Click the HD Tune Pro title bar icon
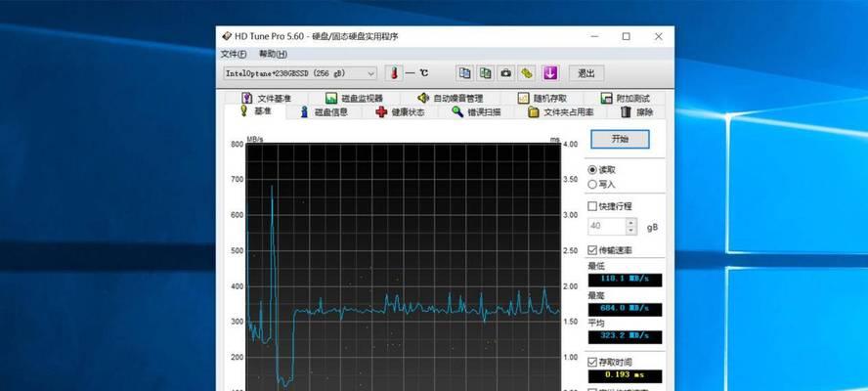868x391 pixels. (x=227, y=36)
